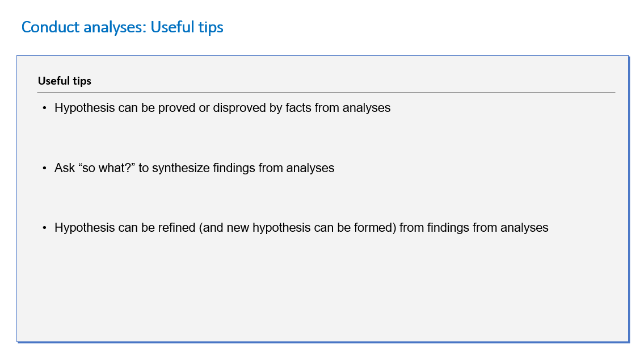Click the bullet dot before the first tip
Viewport: 644px width, 359px height.
point(44,108)
